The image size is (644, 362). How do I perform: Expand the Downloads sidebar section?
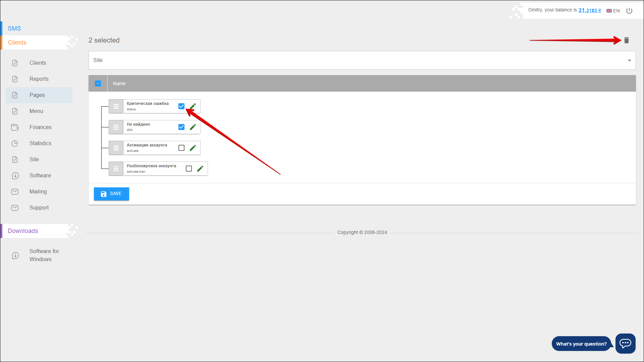(x=23, y=231)
